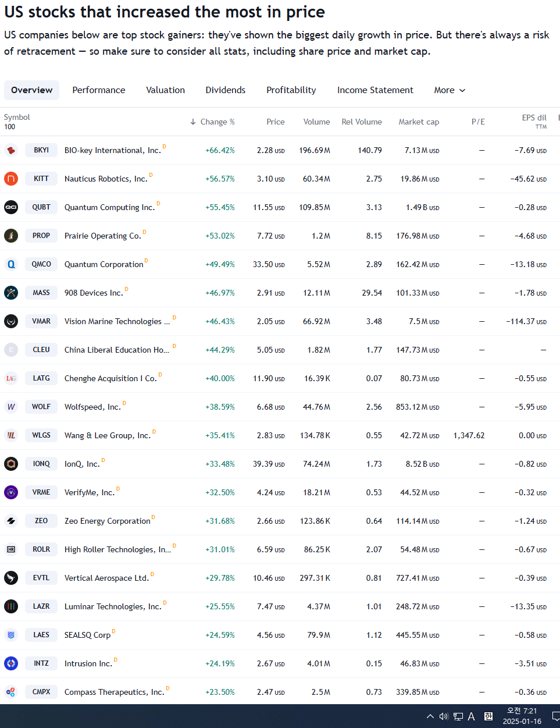560x728 pixels.
Task: Click the QMCO Quantum Corporation logo icon
Action: pos(11,264)
